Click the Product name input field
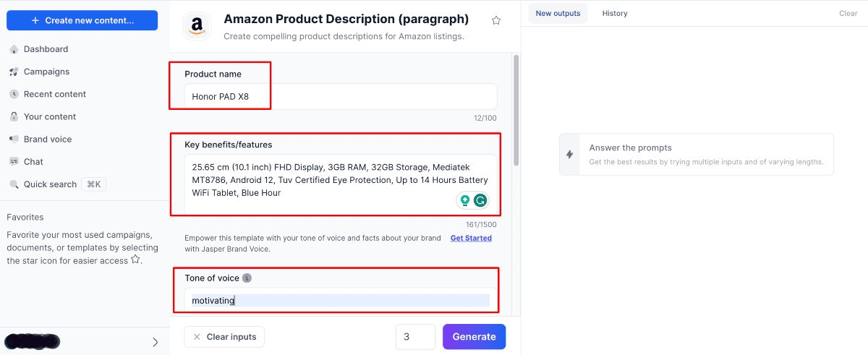This screenshot has height=355, width=868. tap(340, 96)
